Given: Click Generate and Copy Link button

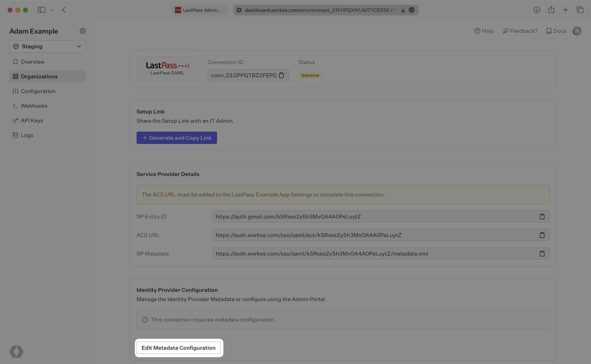Looking at the screenshot, I should (177, 137).
